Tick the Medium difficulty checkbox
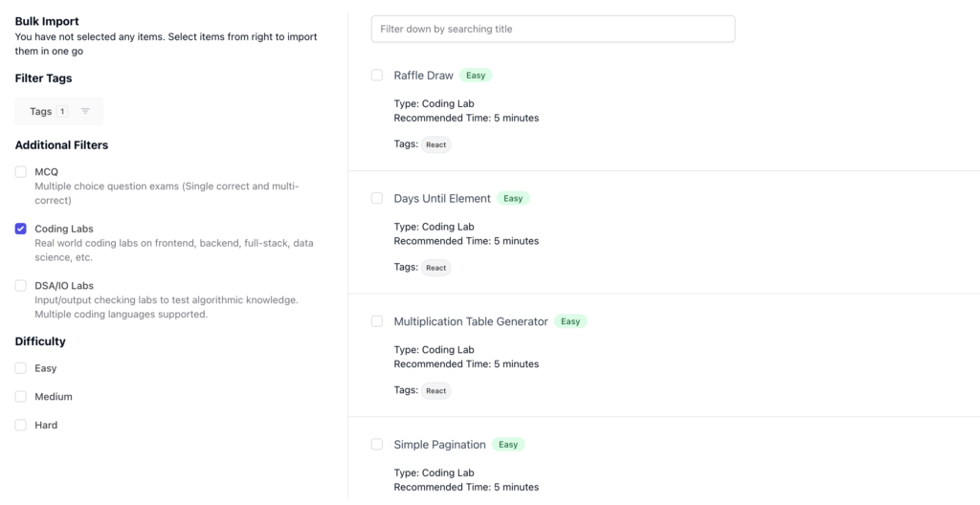The height and width of the screenshot is (505, 980). [21, 396]
